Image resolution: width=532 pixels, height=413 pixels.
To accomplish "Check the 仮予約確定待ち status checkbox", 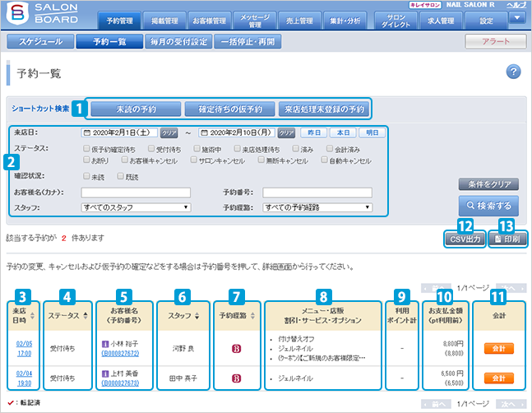I will 87,148.
